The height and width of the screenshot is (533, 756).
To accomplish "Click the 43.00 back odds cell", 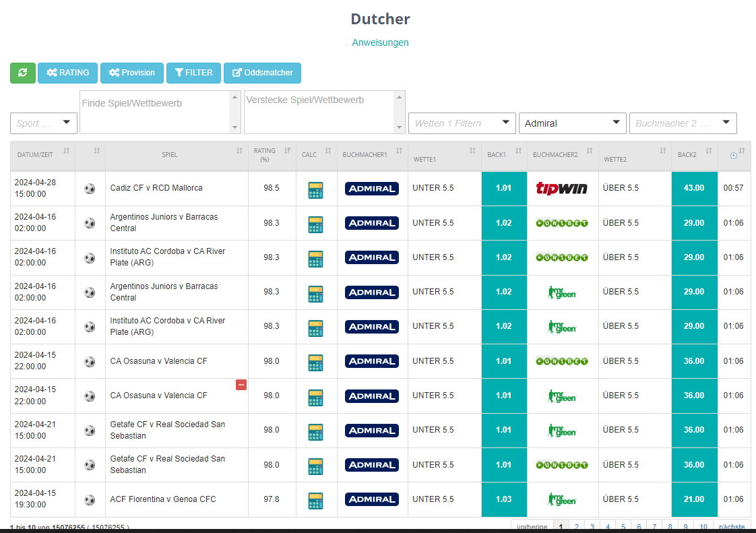I will (694, 188).
